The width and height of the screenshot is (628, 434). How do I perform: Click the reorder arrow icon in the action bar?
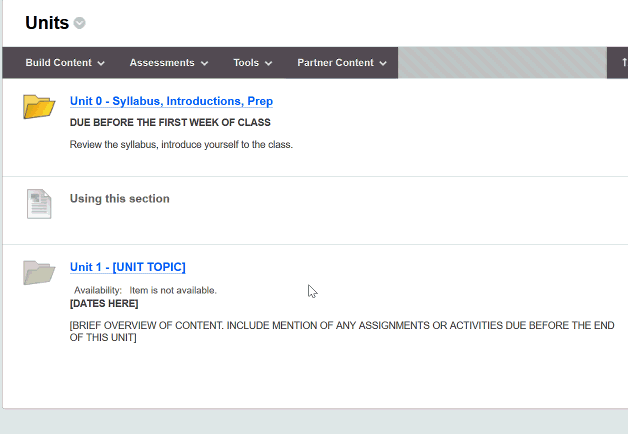[x=623, y=62]
